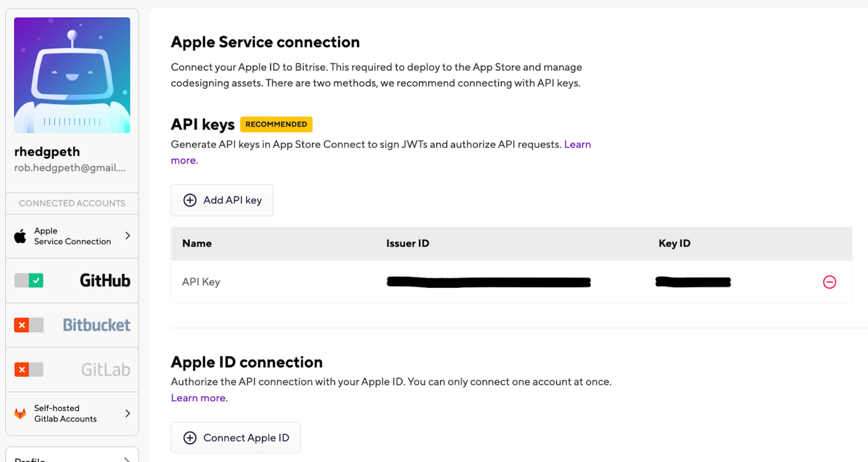Viewport: 868px width, 462px height.
Task: Click the Bitbucket logo in connected accounts
Action: click(96, 325)
